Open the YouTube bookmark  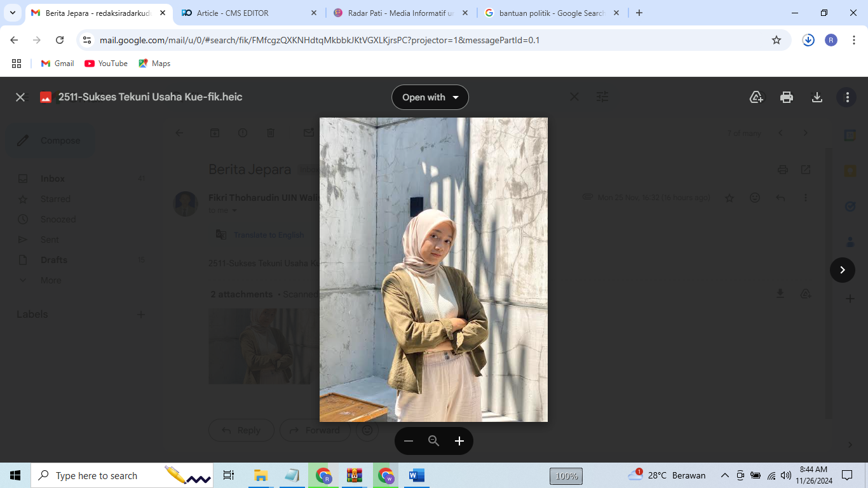[x=105, y=64]
